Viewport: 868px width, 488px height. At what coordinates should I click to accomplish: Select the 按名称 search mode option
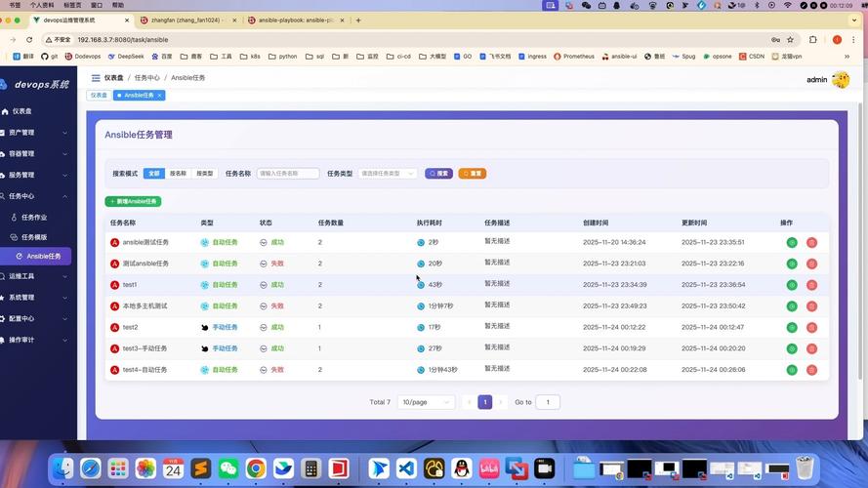(x=178, y=174)
